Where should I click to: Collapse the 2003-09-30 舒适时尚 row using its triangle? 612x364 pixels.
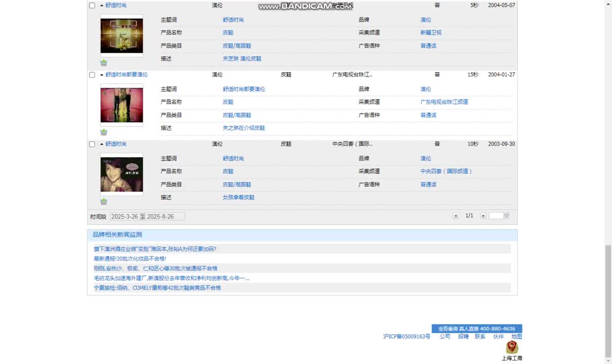tap(102, 144)
